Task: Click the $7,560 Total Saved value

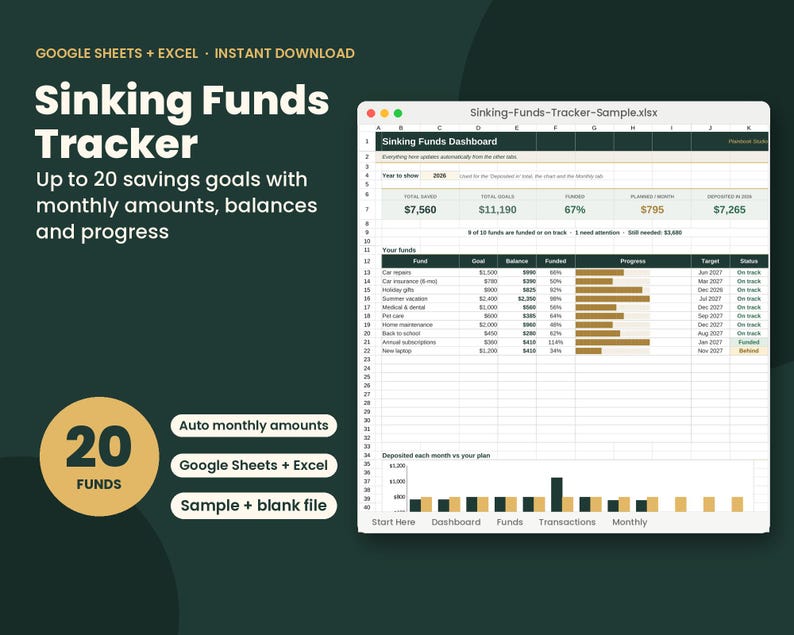Action: tap(420, 210)
